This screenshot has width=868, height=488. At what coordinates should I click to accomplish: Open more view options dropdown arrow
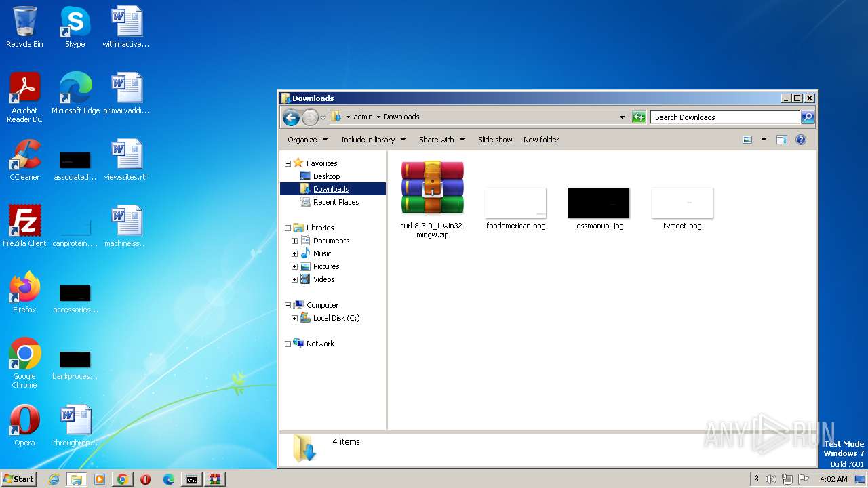point(764,140)
